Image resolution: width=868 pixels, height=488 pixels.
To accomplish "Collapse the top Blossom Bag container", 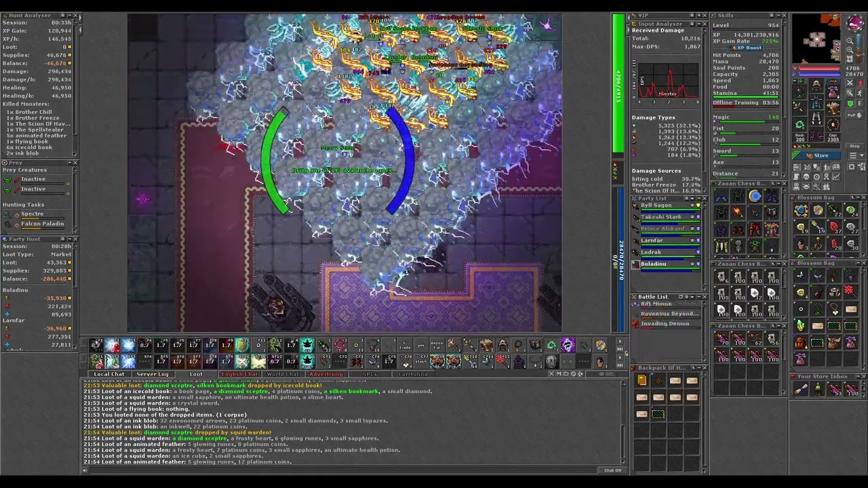I will tap(859, 197).
